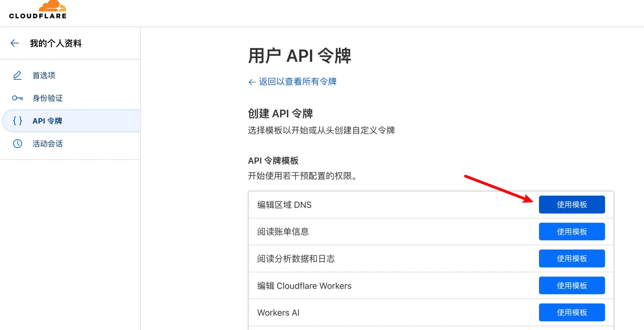Click the pencil icon for 首选项
The height and width of the screenshot is (330, 644).
click(17, 75)
